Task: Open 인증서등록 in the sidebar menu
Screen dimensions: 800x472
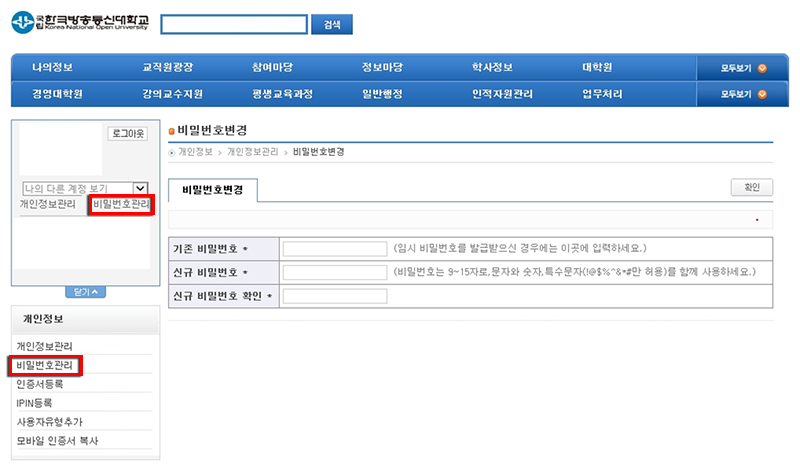Action: coord(39,384)
